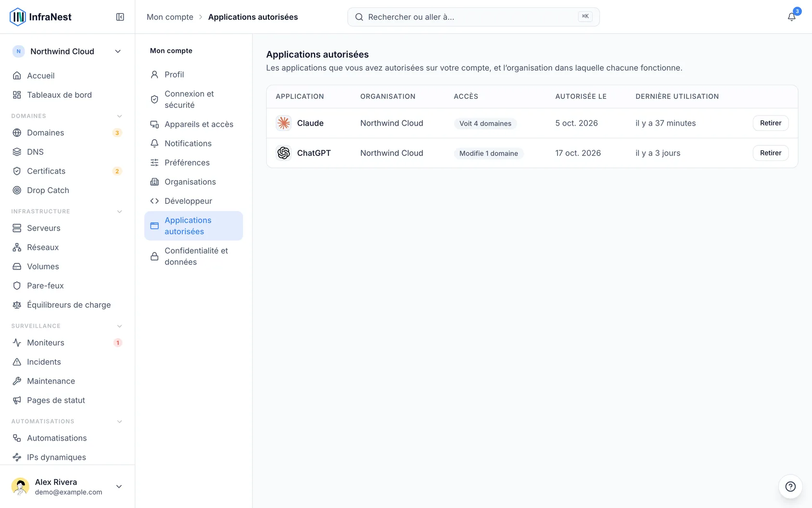
Task: Click the DNS layers icon
Action: click(x=17, y=152)
